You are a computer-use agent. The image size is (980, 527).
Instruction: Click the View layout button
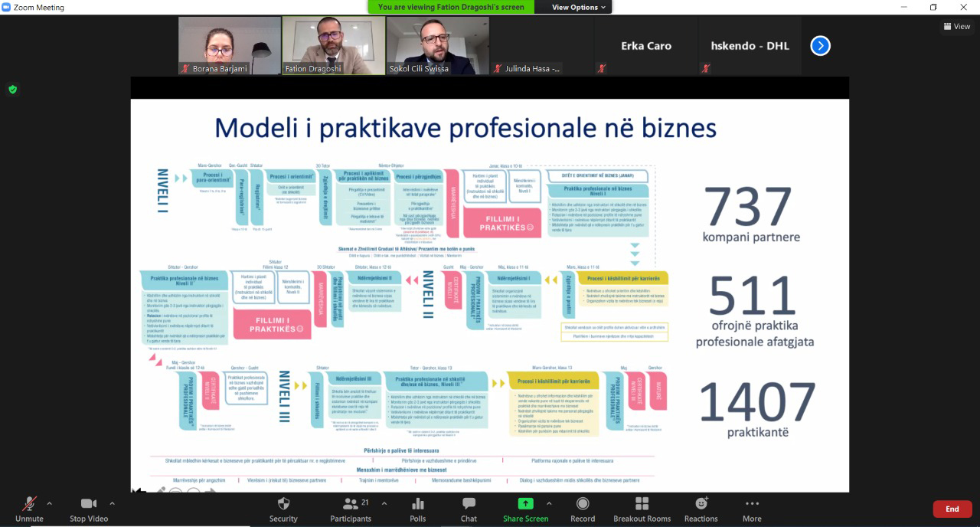point(957,26)
